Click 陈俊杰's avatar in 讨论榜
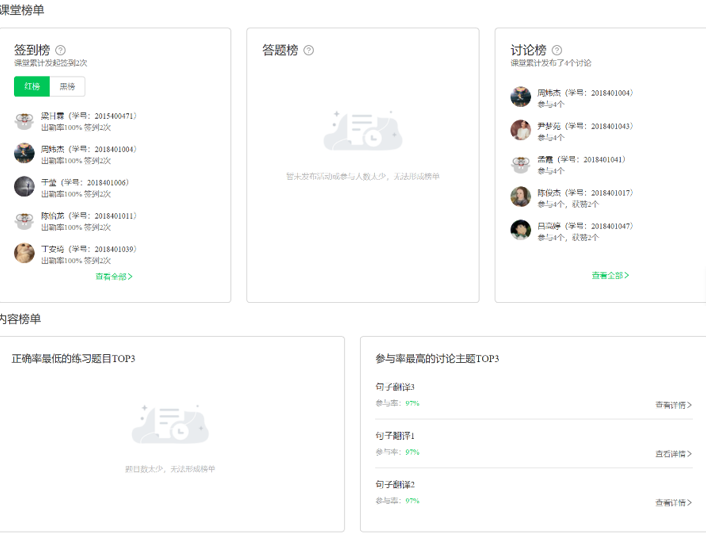 coord(520,197)
